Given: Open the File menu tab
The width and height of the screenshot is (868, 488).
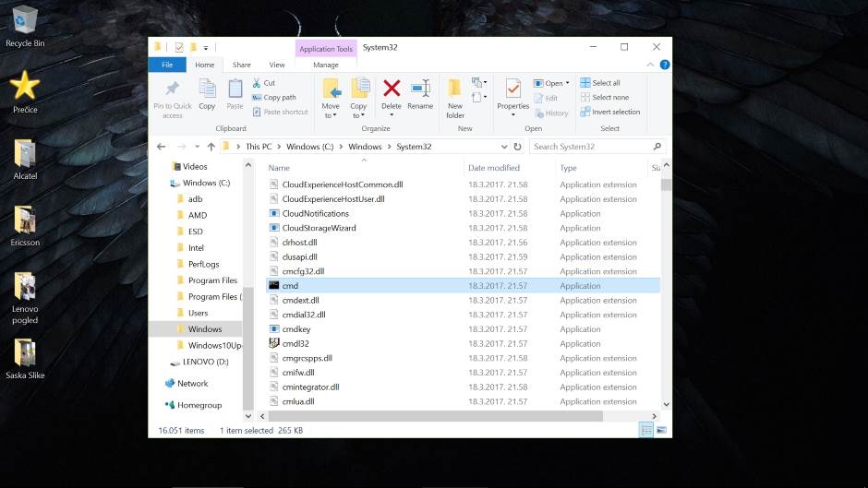Looking at the screenshot, I should tap(167, 65).
